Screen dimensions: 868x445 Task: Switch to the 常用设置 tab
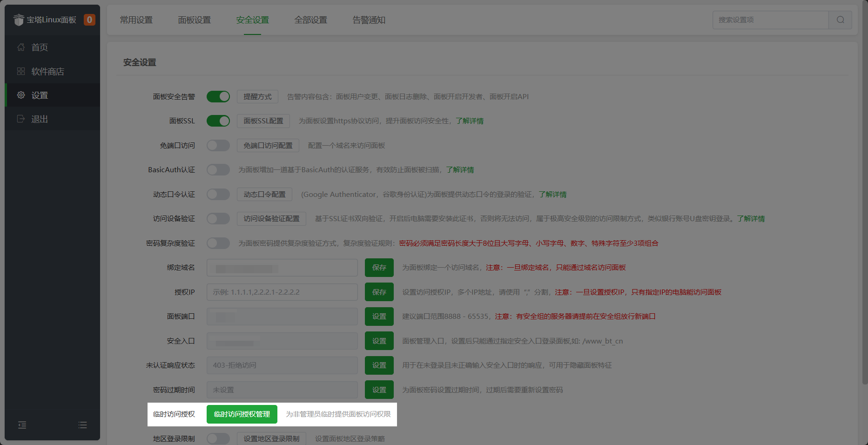pos(136,20)
